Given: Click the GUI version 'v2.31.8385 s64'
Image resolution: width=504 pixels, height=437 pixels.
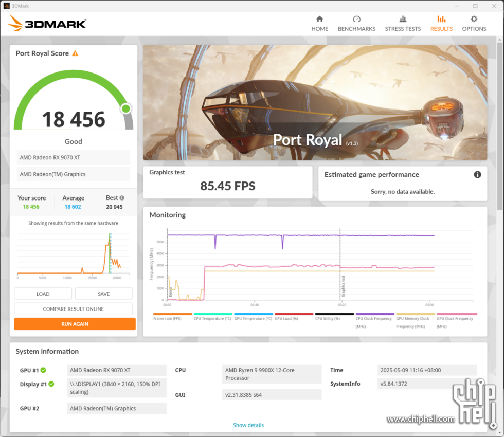Looking at the screenshot, I should tap(272, 395).
